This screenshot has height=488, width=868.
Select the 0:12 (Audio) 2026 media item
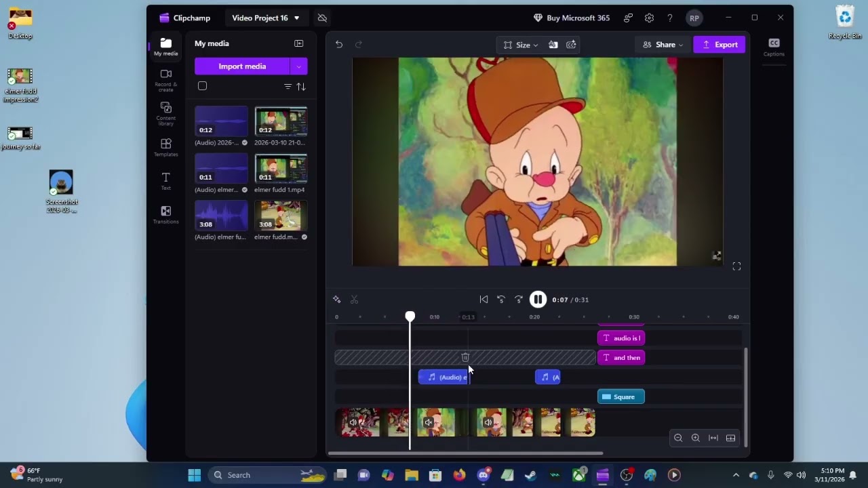click(x=221, y=121)
